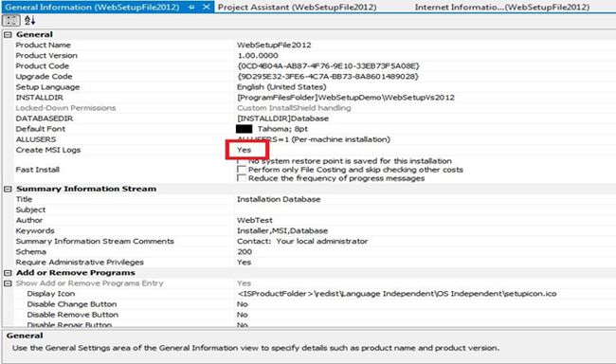Check Reduce frequency of progress messages
This screenshot has width=616, height=364.
pos(242,178)
